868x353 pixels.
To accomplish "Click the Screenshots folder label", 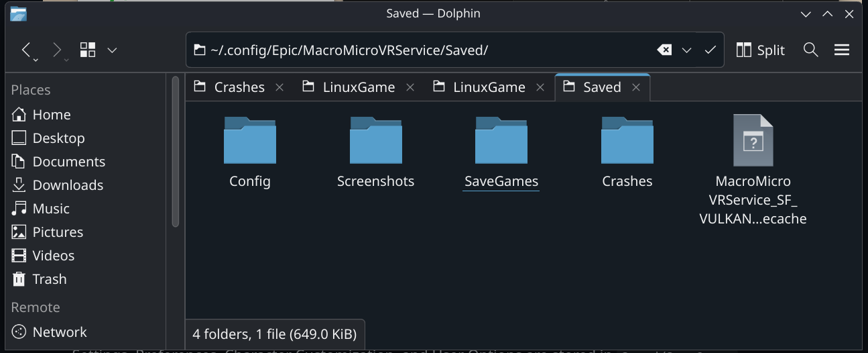I will (x=375, y=181).
